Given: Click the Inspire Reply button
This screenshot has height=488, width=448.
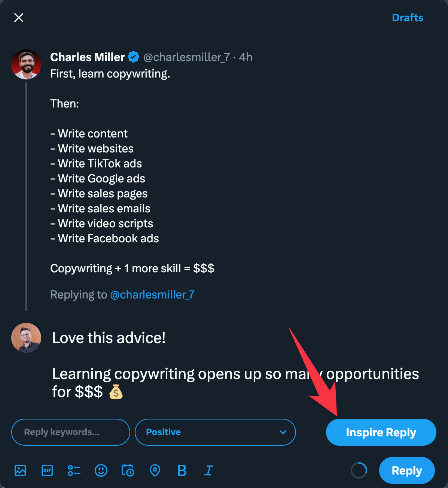Looking at the screenshot, I should point(381,432).
